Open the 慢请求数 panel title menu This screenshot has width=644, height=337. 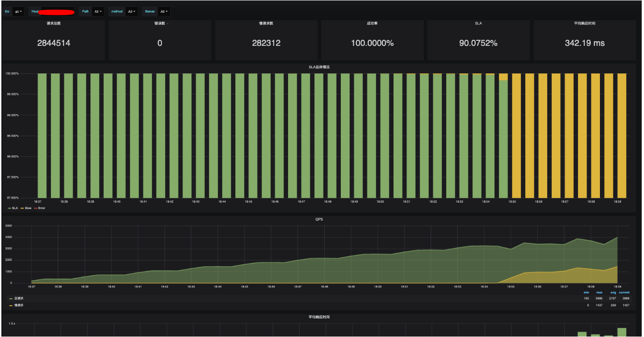[x=266, y=23]
